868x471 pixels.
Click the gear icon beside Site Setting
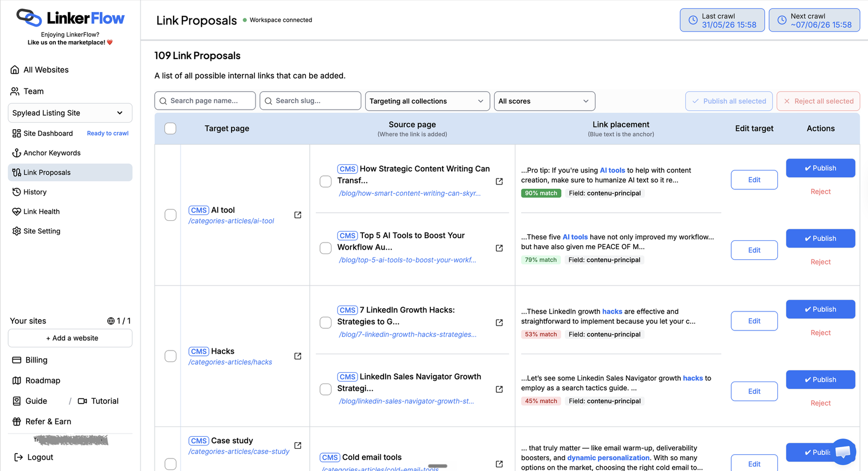(x=17, y=231)
